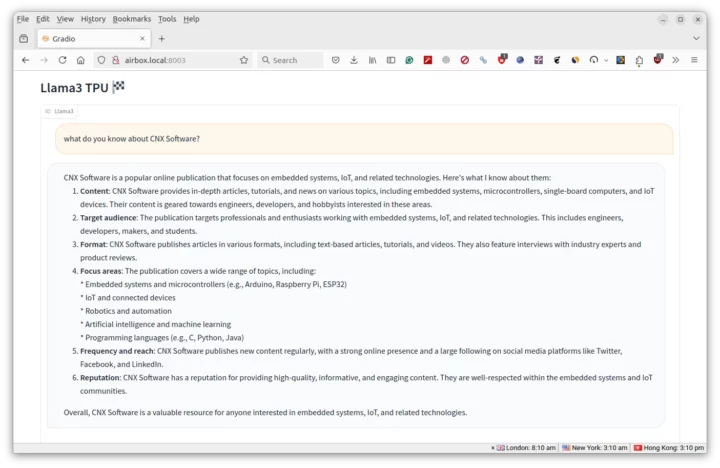The image size is (720, 468).
Task: Click New York 3:10 am status clock
Action: click(595, 448)
